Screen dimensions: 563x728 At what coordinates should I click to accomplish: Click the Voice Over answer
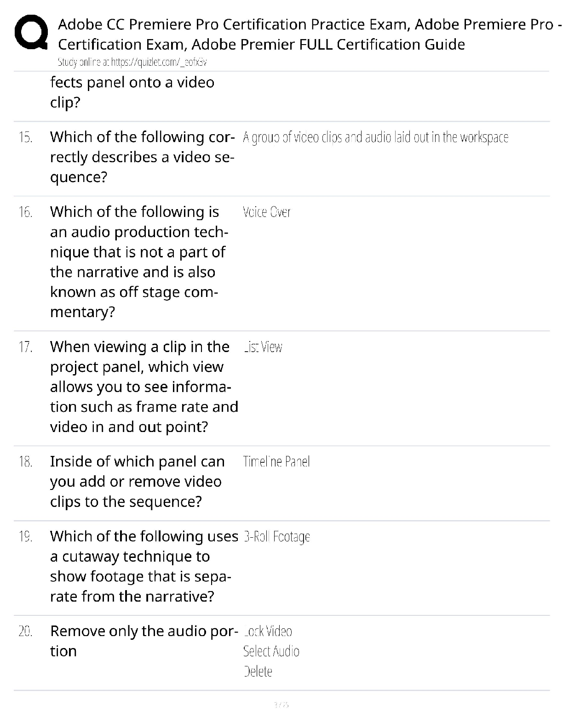click(267, 212)
